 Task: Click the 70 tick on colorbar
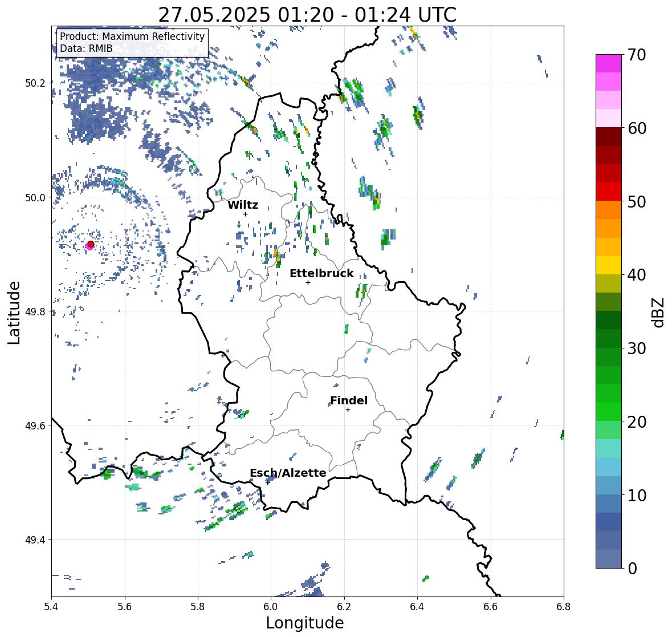coord(637,55)
